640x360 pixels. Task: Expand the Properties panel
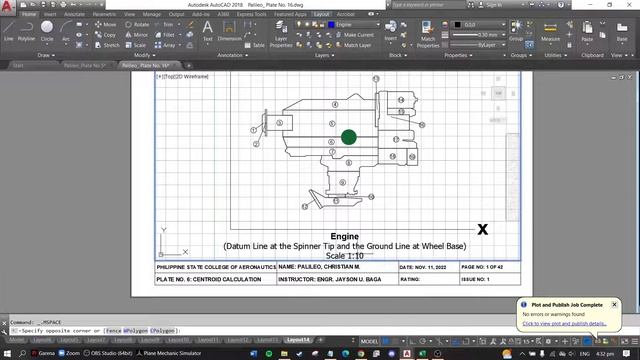[458, 55]
